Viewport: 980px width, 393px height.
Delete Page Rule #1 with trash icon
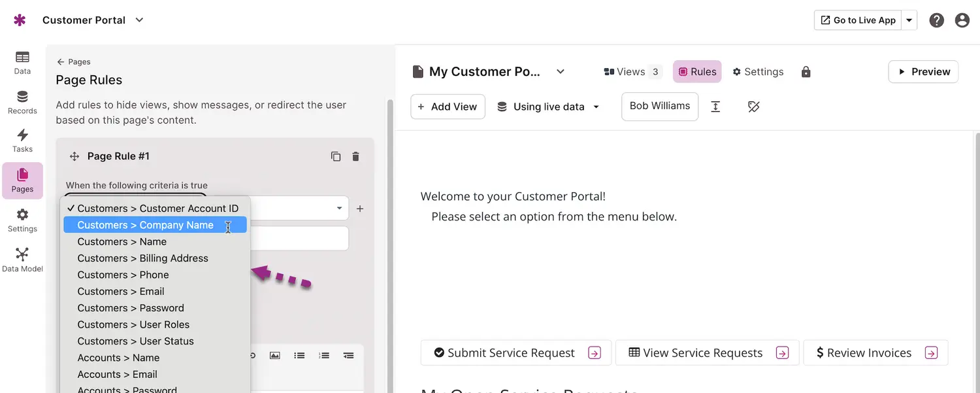[x=355, y=156]
